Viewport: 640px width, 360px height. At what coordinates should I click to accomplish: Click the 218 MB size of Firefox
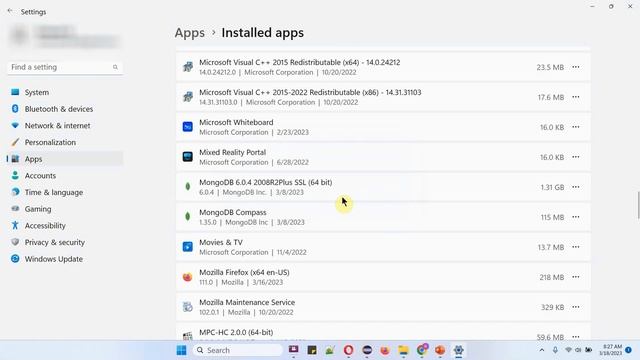pos(551,277)
